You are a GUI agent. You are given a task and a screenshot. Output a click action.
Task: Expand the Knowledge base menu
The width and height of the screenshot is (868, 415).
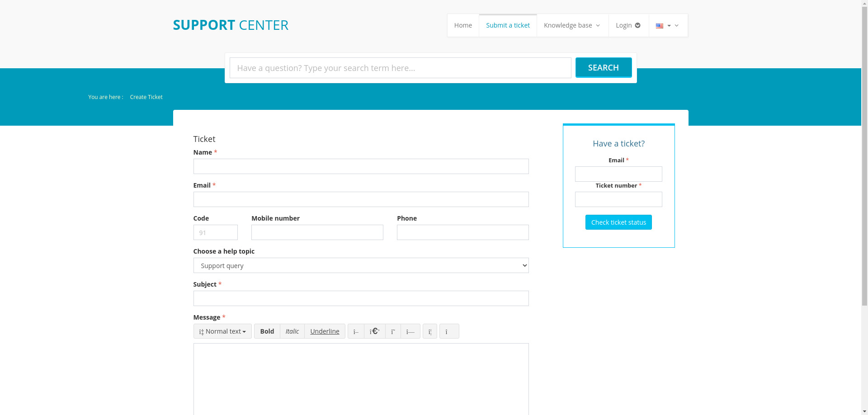click(572, 26)
